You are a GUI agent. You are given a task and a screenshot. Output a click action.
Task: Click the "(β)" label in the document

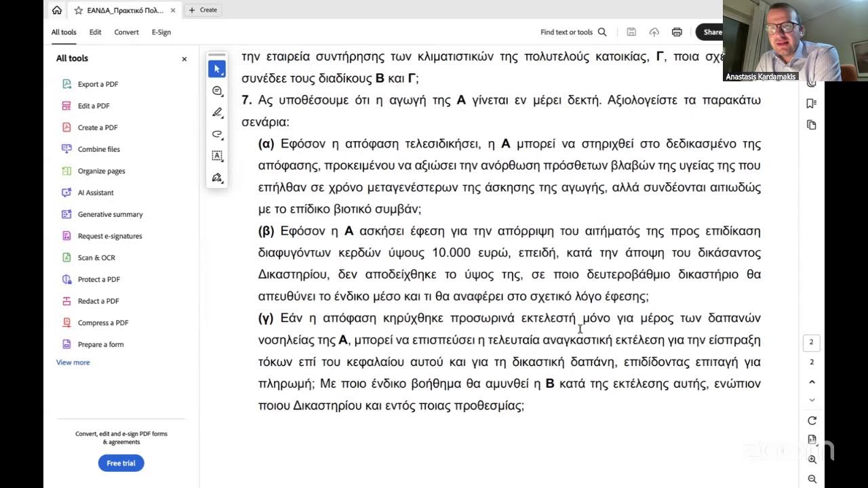click(267, 231)
